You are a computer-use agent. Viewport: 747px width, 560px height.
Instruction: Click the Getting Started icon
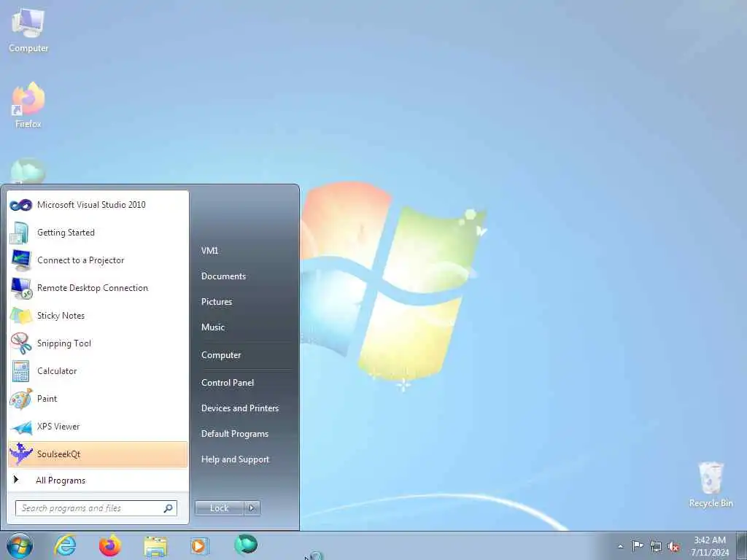tap(20, 233)
